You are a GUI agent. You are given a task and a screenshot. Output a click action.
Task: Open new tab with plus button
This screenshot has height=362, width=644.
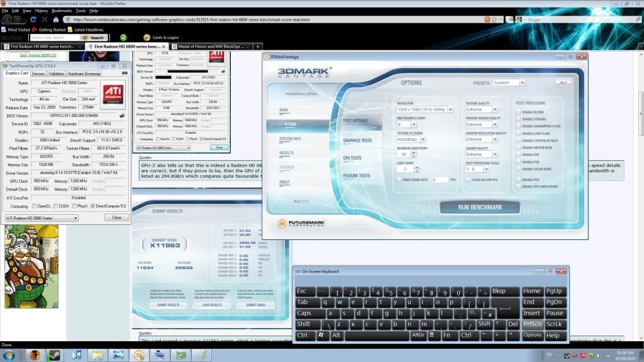tap(257, 47)
